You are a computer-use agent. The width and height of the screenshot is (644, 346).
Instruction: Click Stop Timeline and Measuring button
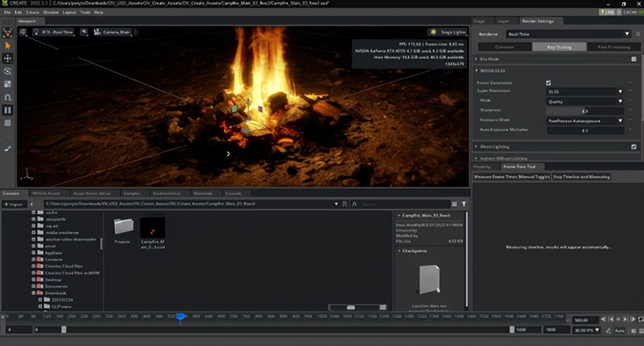[581, 176]
